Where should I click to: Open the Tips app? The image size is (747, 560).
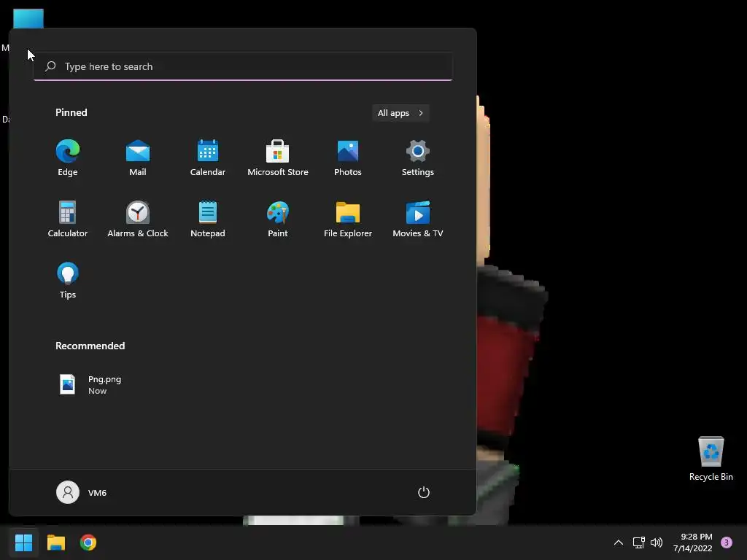pos(68,281)
